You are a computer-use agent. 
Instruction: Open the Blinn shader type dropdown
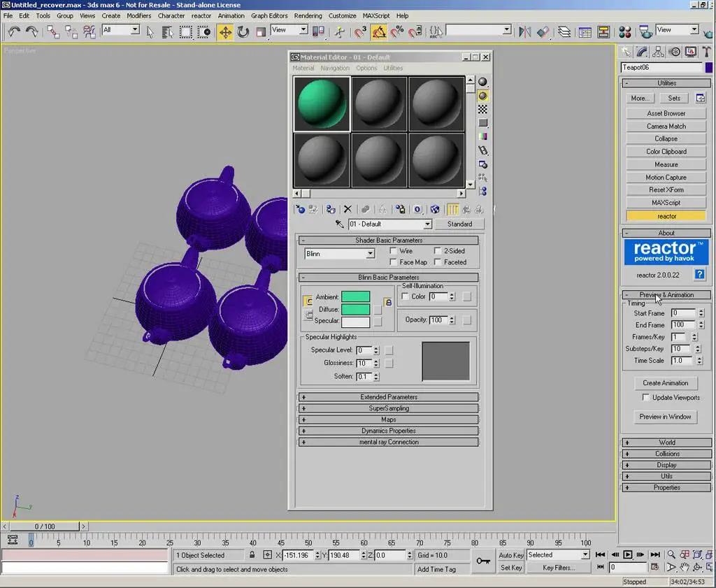(x=370, y=254)
